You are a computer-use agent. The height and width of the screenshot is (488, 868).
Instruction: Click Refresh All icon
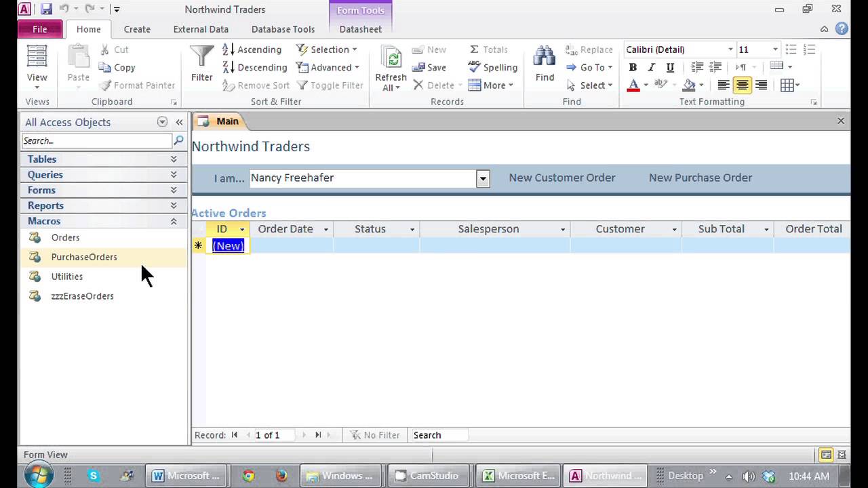point(391,68)
